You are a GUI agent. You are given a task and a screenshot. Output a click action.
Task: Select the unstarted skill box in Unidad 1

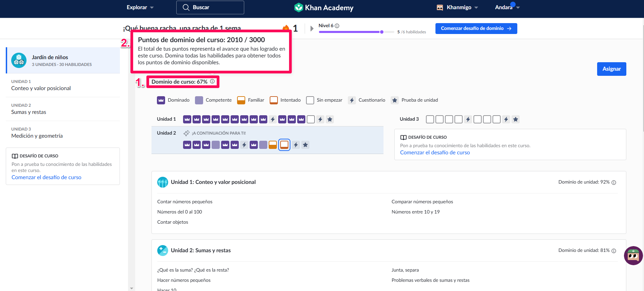pos(311,119)
